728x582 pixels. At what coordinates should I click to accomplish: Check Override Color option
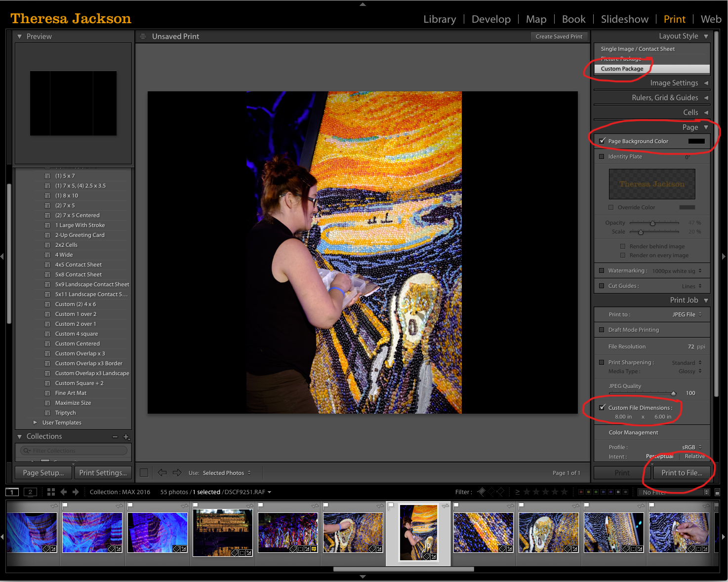(x=611, y=207)
